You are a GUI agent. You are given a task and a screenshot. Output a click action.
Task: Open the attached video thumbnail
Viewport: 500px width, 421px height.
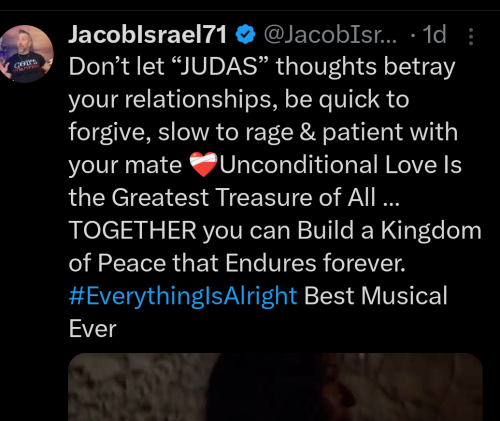pyautogui.click(x=275, y=387)
